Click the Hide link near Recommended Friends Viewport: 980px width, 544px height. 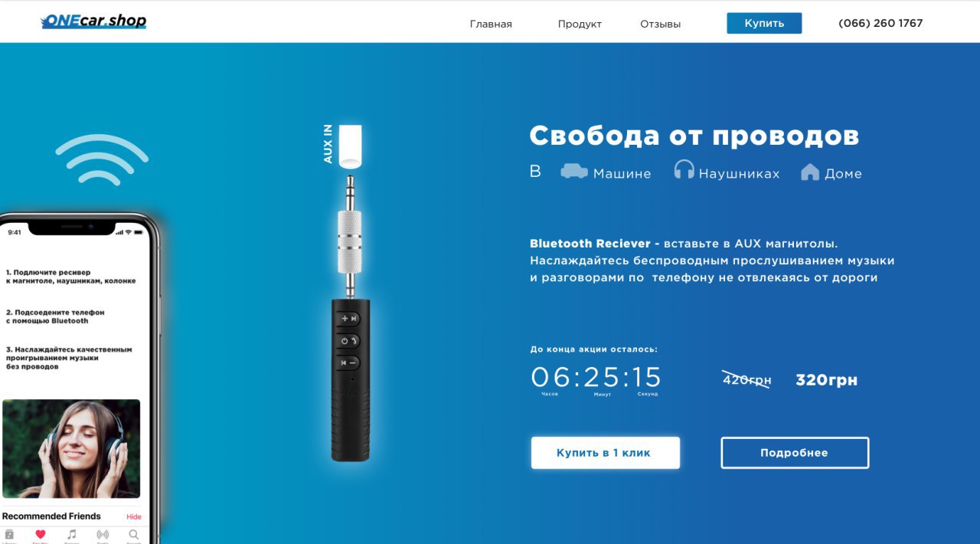tap(134, 516)
